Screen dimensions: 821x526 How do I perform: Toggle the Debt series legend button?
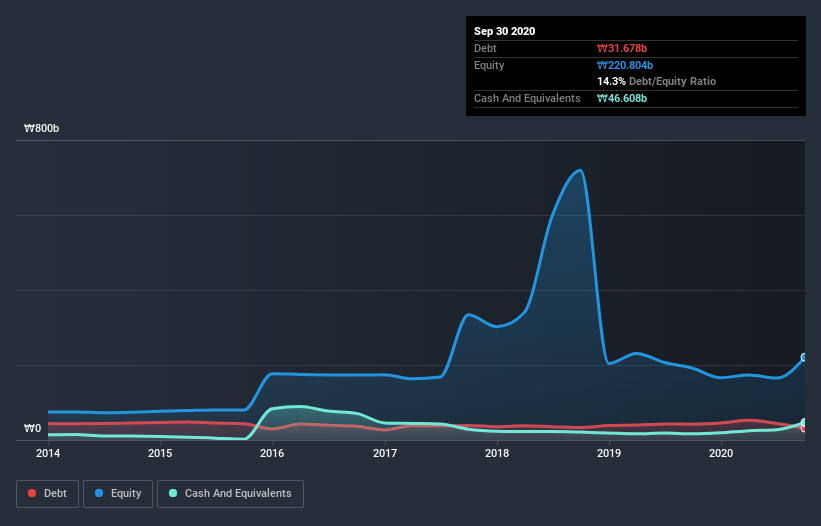coord(47,494)
